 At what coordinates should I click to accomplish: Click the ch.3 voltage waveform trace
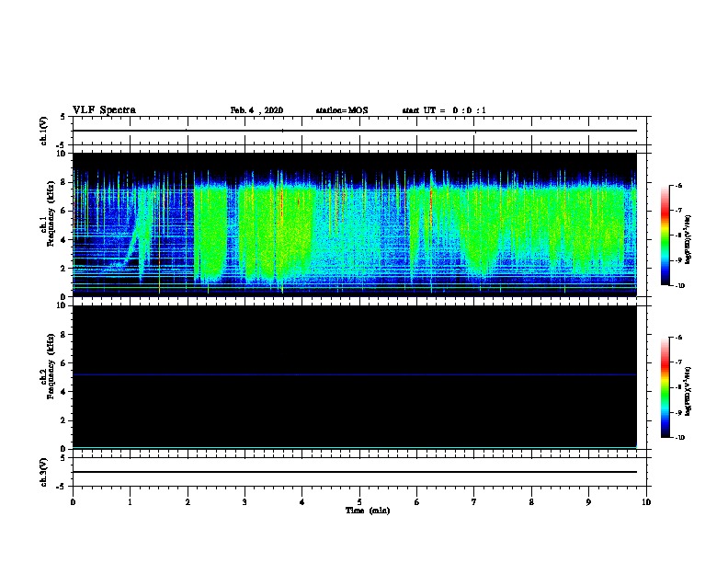tap(354, 472)
